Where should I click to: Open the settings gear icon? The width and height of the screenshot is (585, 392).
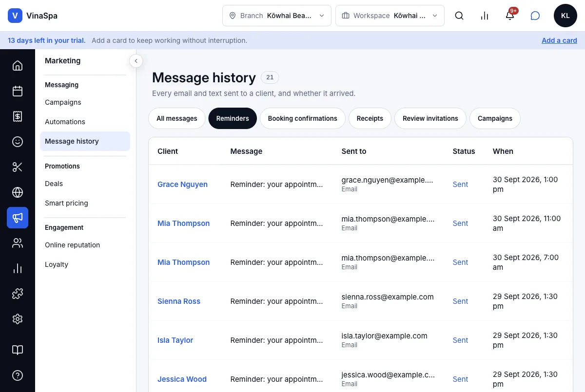(x=18, y=319)
